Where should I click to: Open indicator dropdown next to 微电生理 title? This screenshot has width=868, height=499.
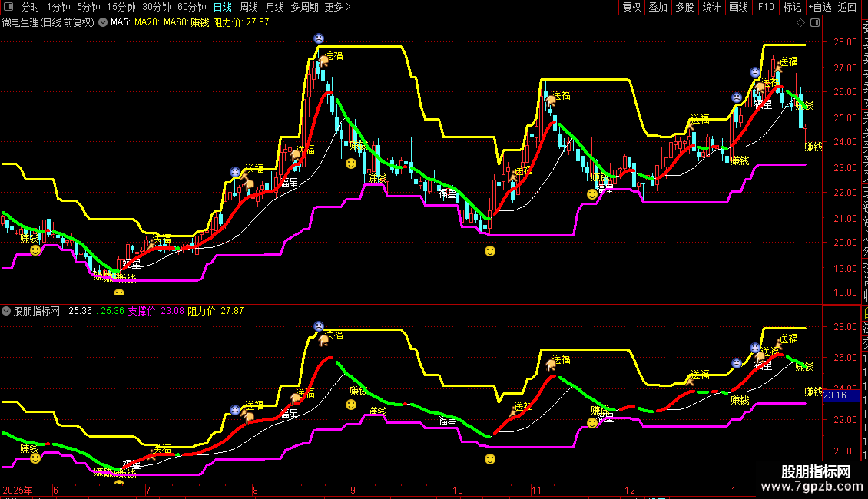pos(103,23)
